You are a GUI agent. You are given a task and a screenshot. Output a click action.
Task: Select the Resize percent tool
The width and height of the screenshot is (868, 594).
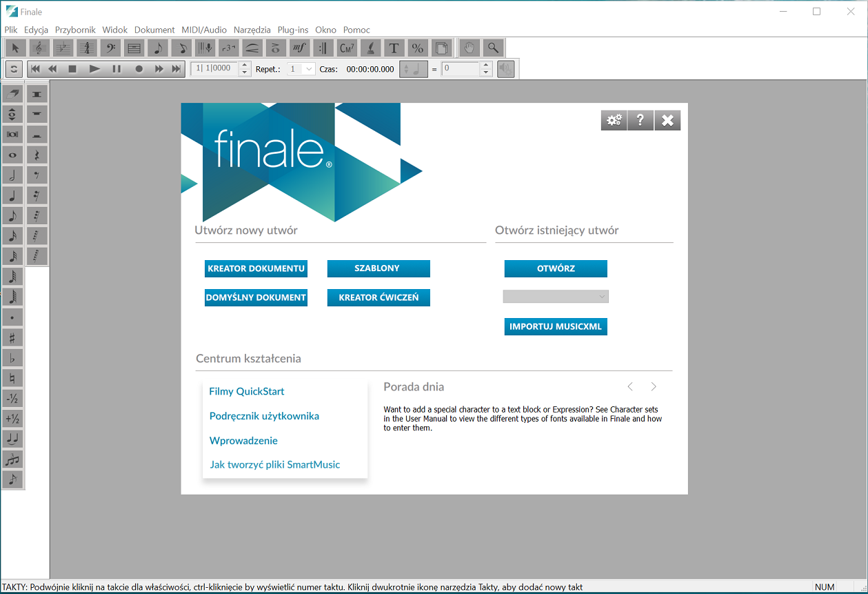pyautogui.click(x=417, y=48)
